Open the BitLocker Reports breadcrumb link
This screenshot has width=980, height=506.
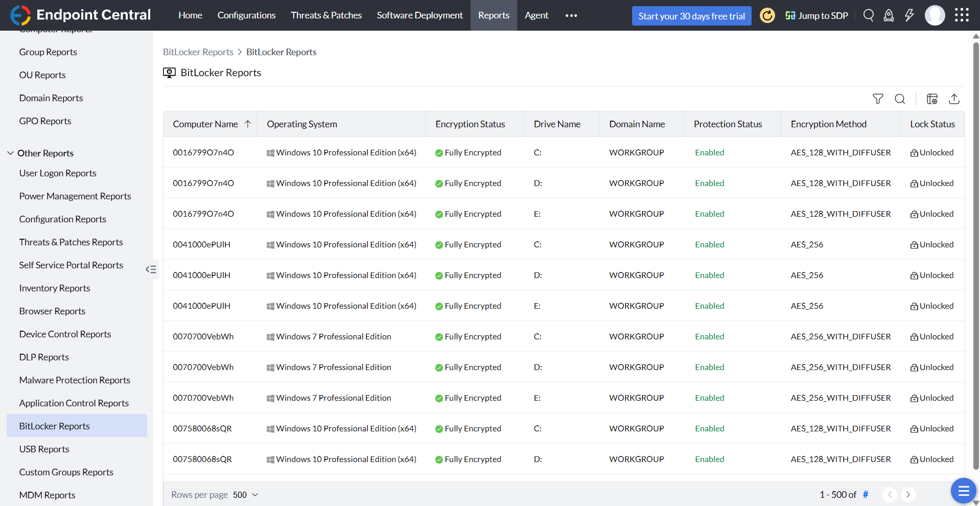pyautogui.click(x=198, y=52)
